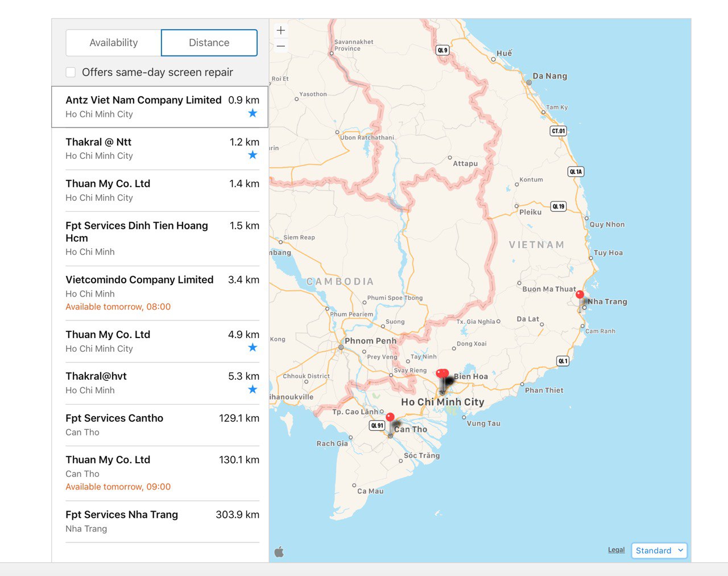The width and height of the screenshot is (728, 576).
Task: Click the Rach Gia label on the map
Action: 332,444
